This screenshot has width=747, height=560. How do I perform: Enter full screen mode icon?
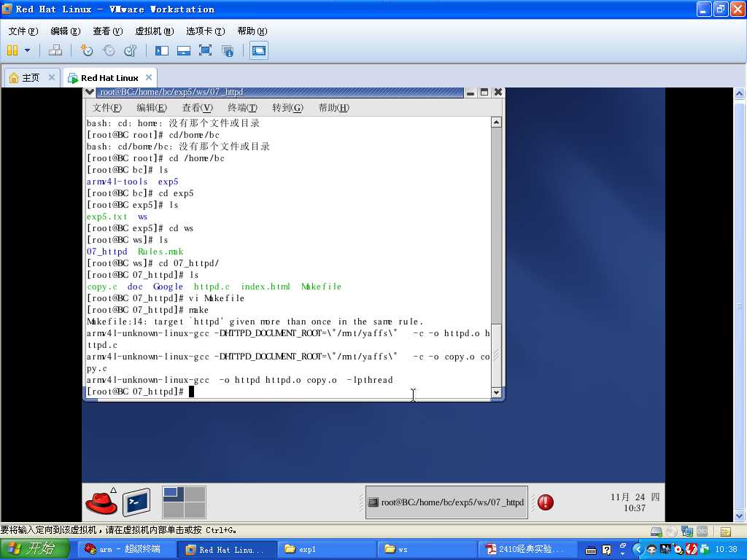(205, 50)
